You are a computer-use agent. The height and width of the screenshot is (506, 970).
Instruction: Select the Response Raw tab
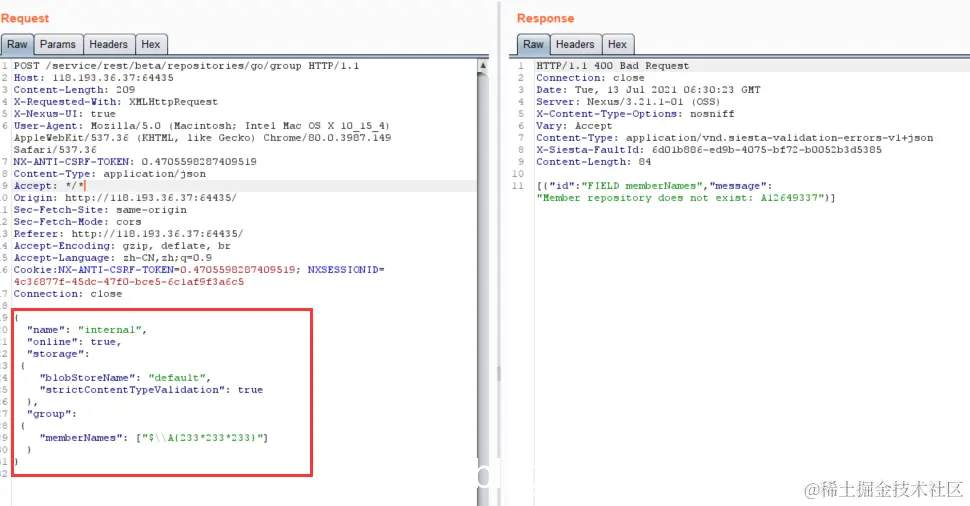(x=533, y=45)
